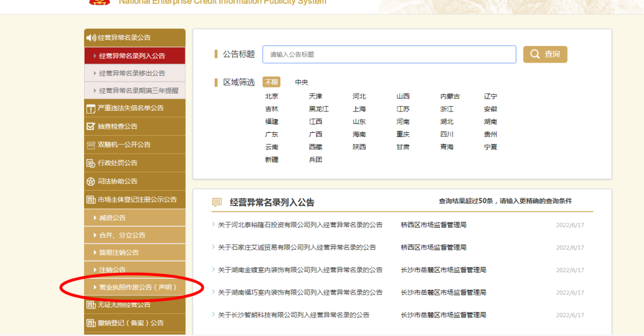Expand 撤销登记（备案）公告 section
The width and height of the screenshot is (644, 336).
(x=135, y=323)
